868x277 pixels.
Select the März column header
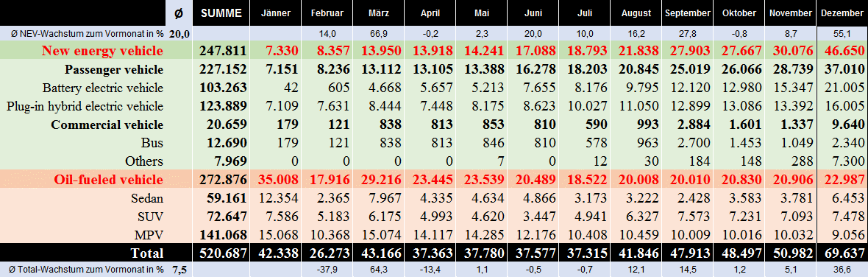point(378,13)
